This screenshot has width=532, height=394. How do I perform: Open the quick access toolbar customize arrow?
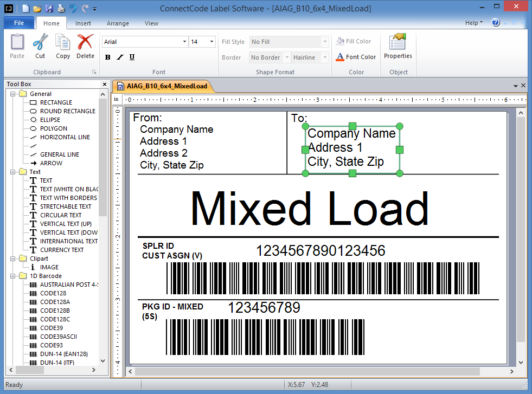pyautogui.click(x=95, y=9)
